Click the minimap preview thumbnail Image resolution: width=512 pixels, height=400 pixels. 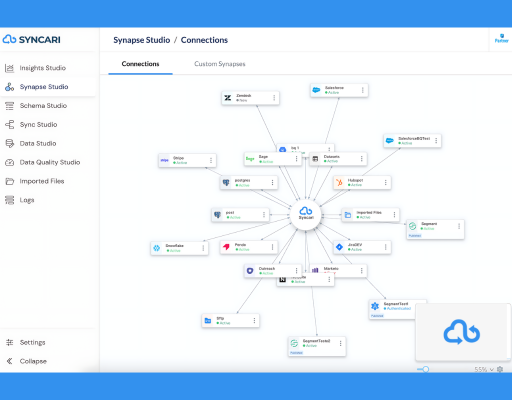click(x=462, y=332)
